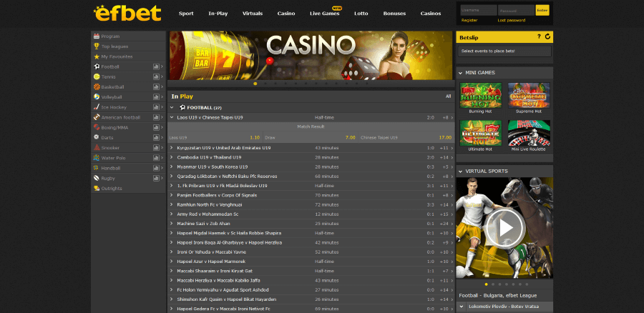
Task: Follow the Register link
Action: pyautogui.click(x=469, y=20)
